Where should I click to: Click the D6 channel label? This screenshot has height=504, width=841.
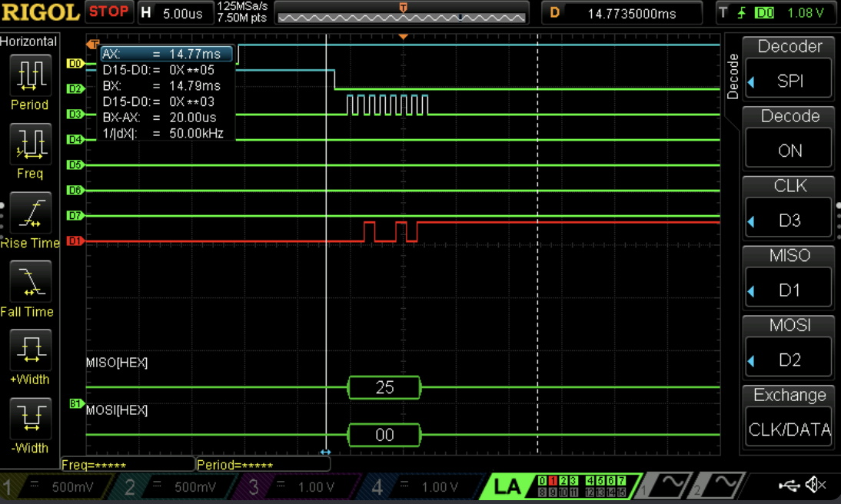pos(75,190)
